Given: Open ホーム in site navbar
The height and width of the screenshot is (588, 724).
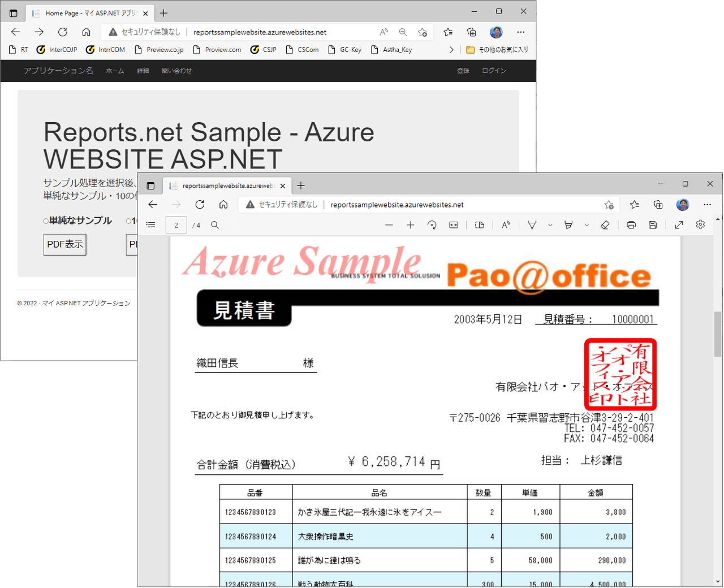Looking at the screenshot, I should click(115, 71).
